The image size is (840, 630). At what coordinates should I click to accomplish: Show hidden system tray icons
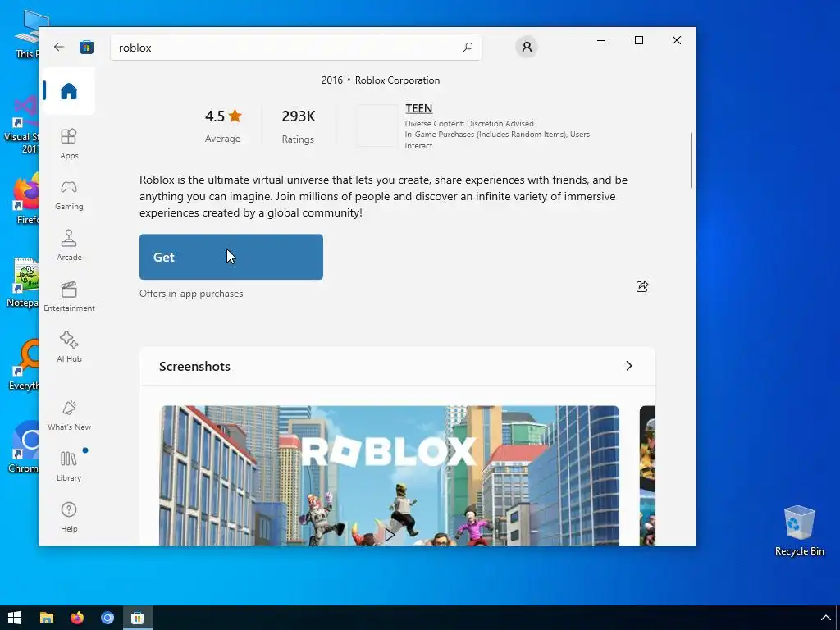coord(826,619)
